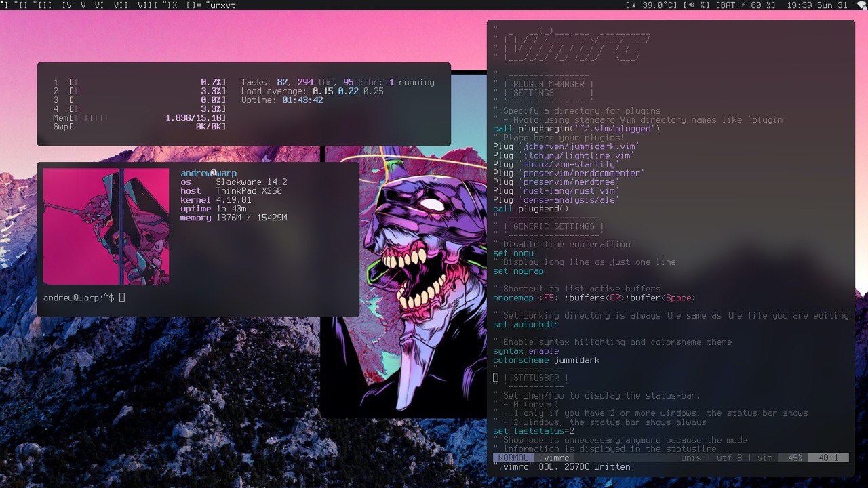Click the syntax enable line
868x488 pixels.
(526, 350)
